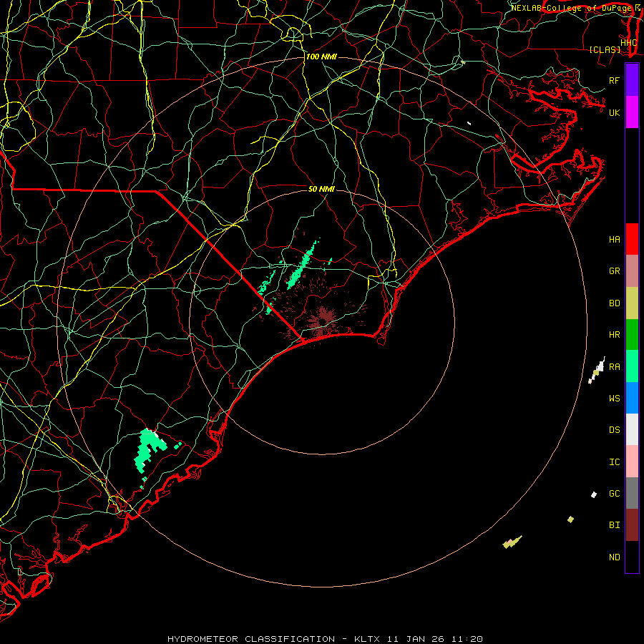Screen dimensions: 644x644
Task: Click the 11:20 timestamp
Action: click(x=467, y=639)
